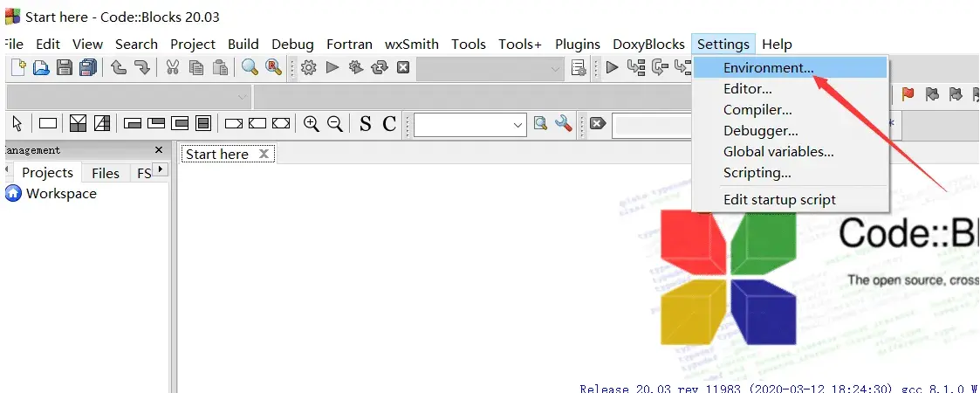This screenshot has width=980, height=393.
Task: Jump to previous bookmark flag icon
Action: [x=932, y=94]
